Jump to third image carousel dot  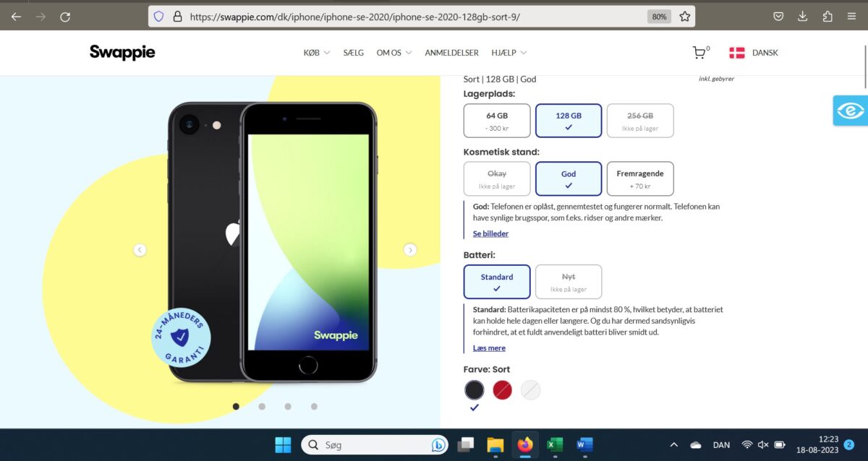[288, 407]
